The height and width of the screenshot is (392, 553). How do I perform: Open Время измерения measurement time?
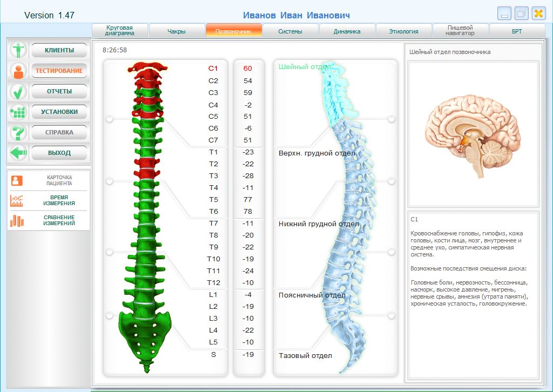pyautogui.click(x=49, y=200)
